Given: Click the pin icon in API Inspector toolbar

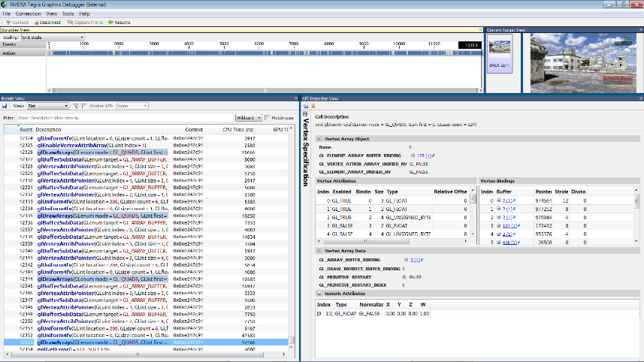Looking at the screenshot, I should pyautogui.click(x=305, y=106).
